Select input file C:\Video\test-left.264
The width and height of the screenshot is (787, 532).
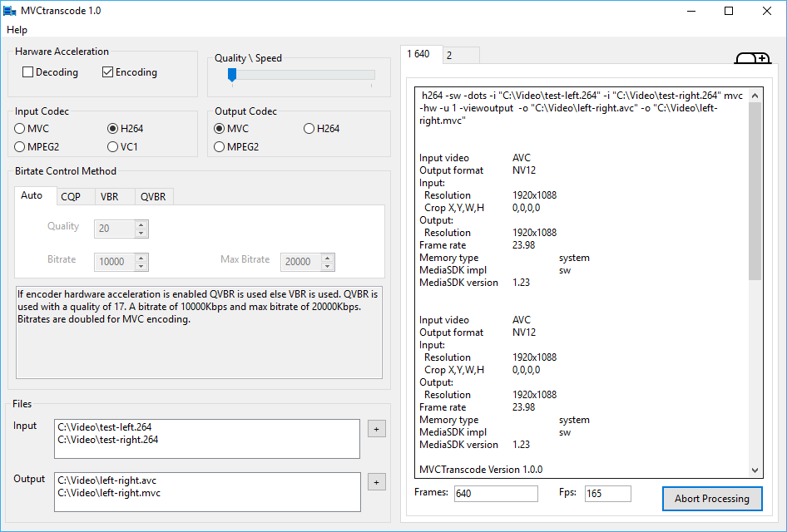104,427
